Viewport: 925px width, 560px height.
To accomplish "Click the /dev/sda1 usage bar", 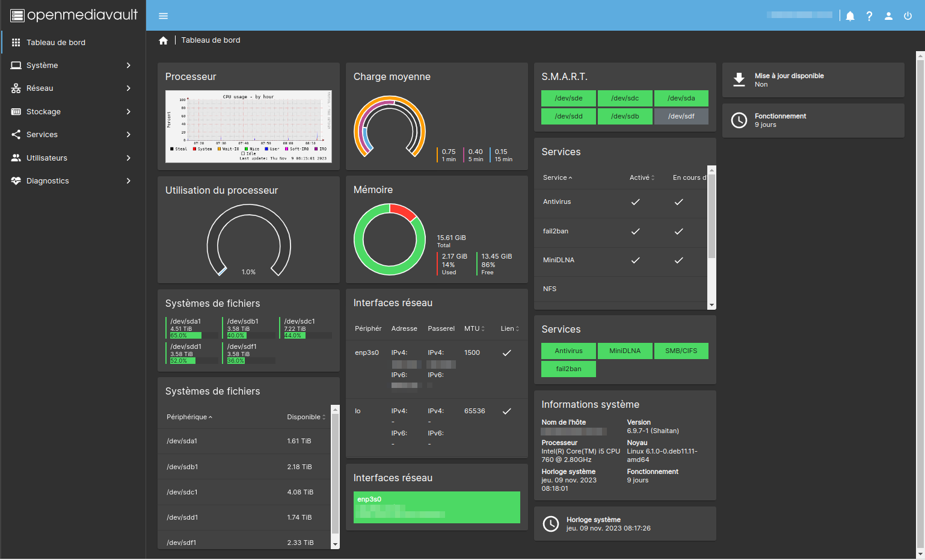I will 186,336.
